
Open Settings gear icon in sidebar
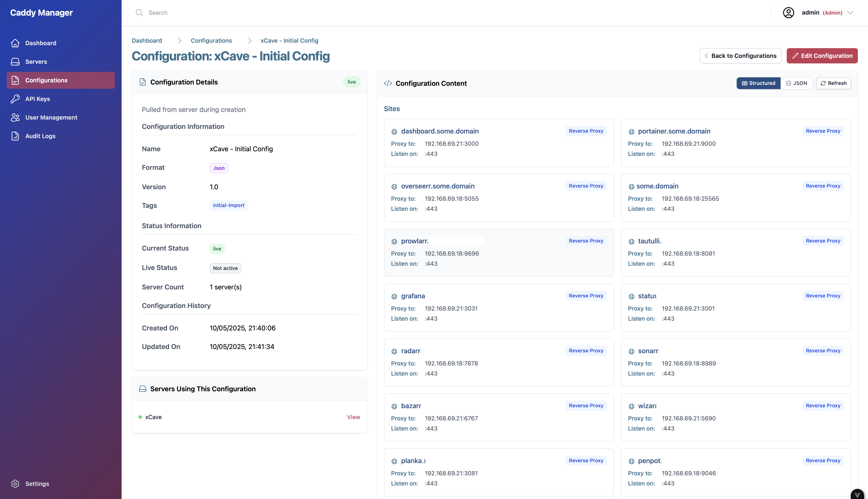tap(15, 484)
